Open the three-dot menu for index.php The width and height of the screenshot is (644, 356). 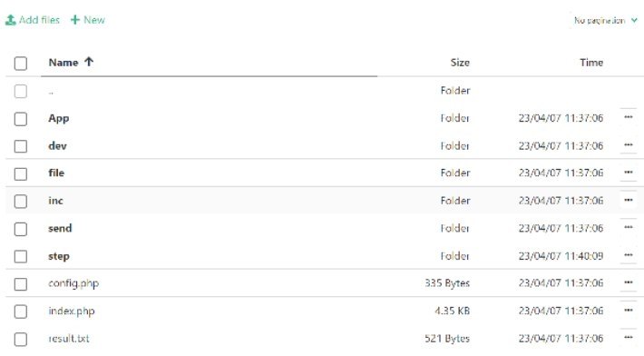coord(628,311)
